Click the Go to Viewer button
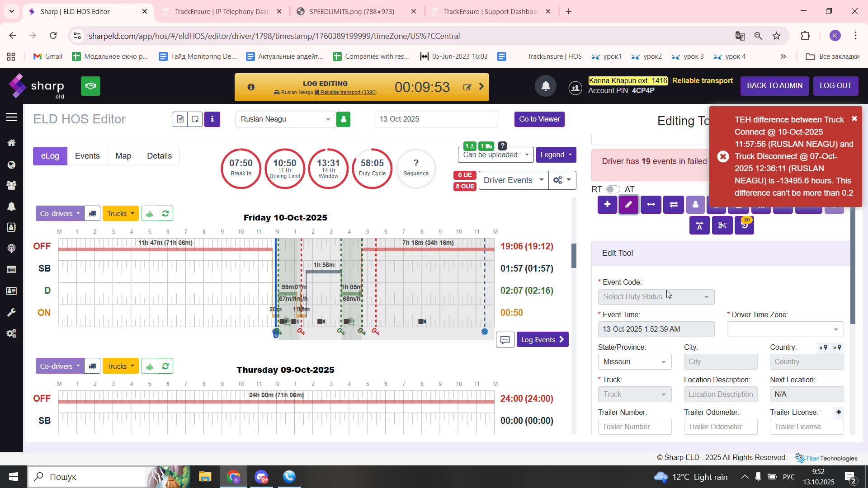 539,119
